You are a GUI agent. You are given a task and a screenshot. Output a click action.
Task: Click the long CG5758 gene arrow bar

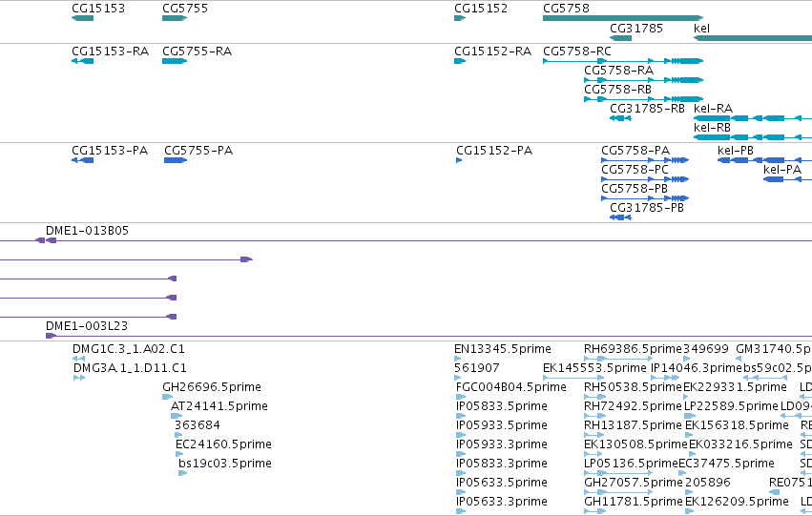pos(623,18)
